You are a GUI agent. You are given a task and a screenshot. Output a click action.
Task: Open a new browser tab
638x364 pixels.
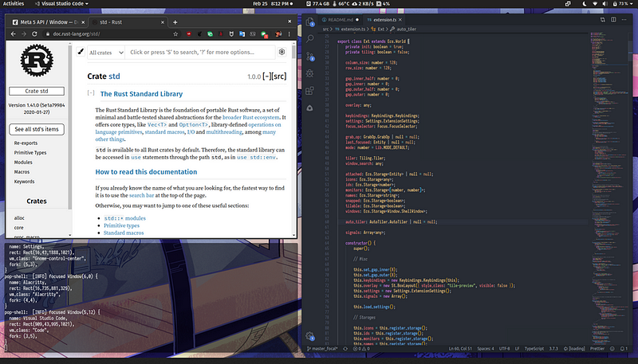(175, 22)
